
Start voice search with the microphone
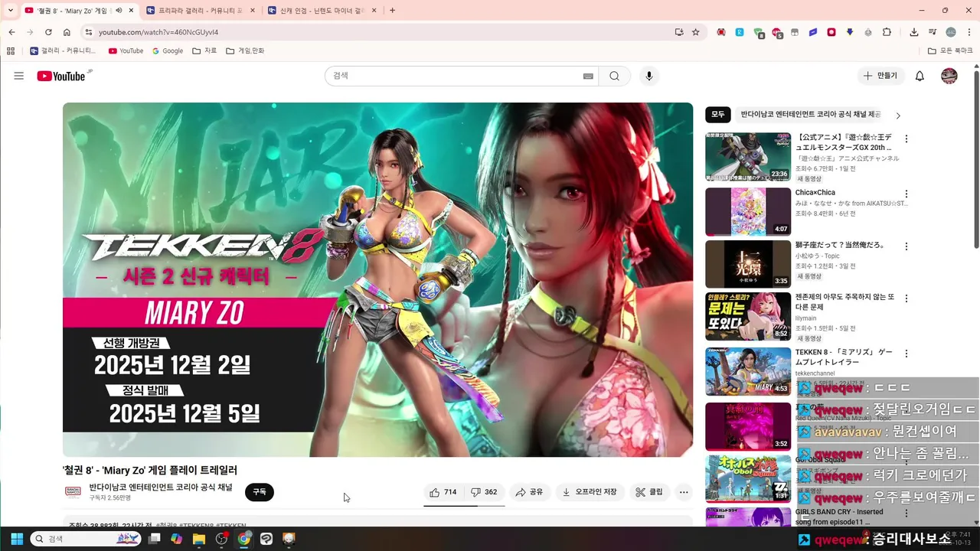(649, 76)
